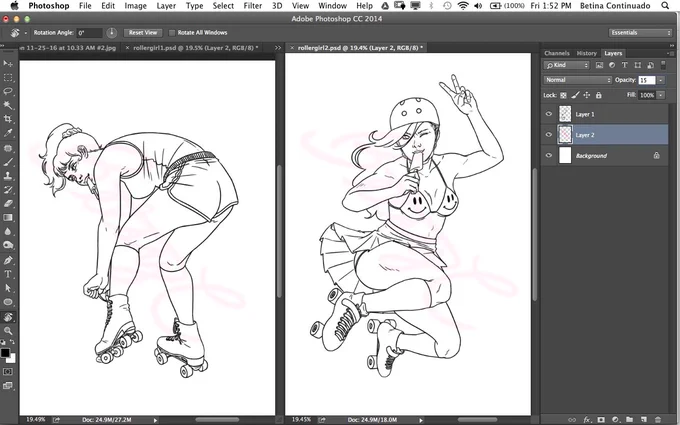
Task: Hide the Background layer
Action: point(549,155)
